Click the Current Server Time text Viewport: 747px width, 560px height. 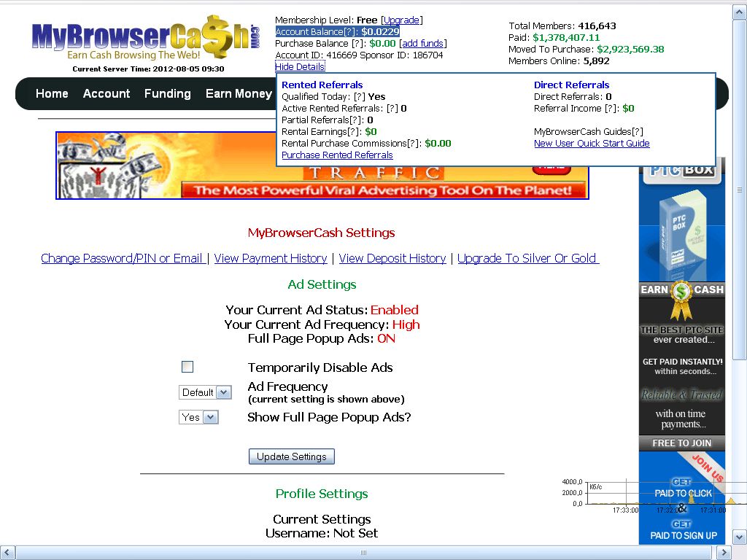[x=148, y=69]
